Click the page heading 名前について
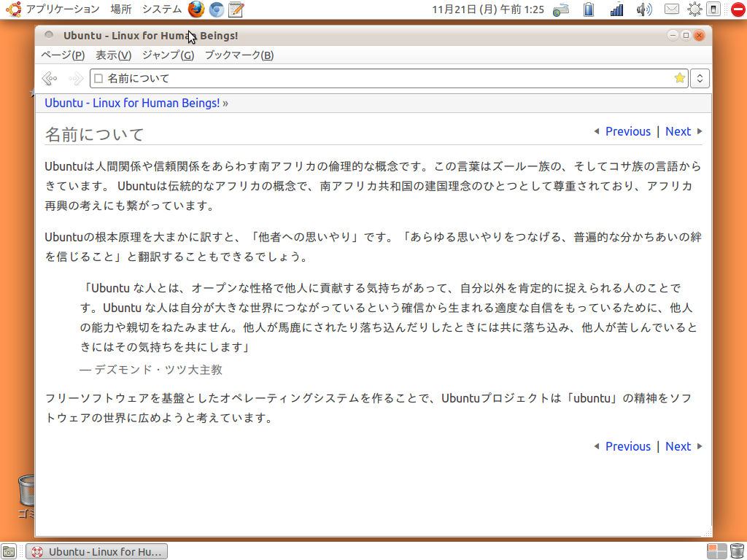747x560 pixels. click(94, 134)
